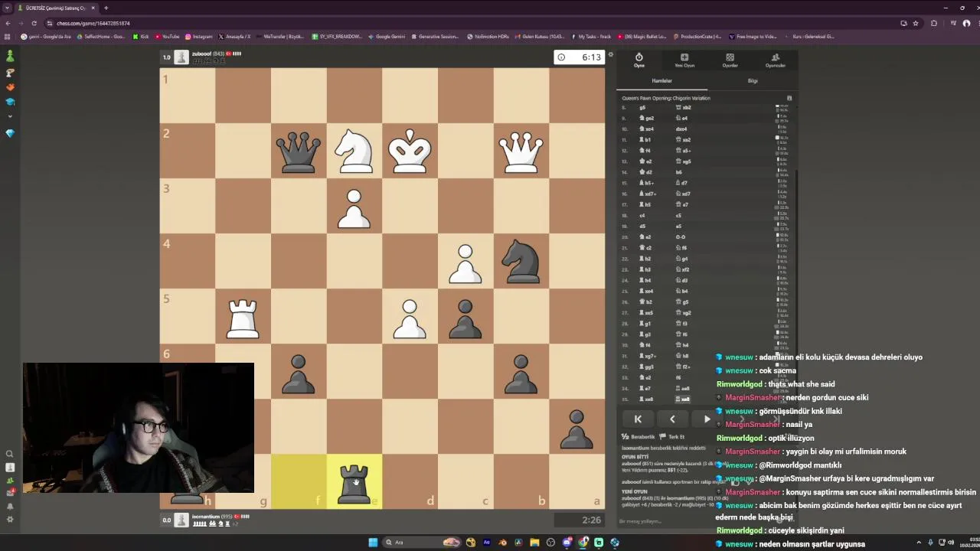Click the board settings gear near clock
The image size is (980, 551).
point(610,55)
